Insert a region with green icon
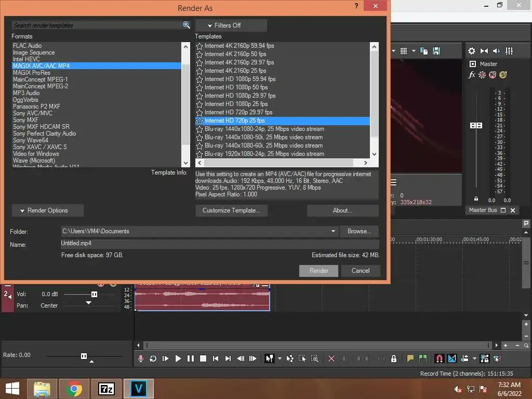Screen dimensions: 532x399 point(423,358)
